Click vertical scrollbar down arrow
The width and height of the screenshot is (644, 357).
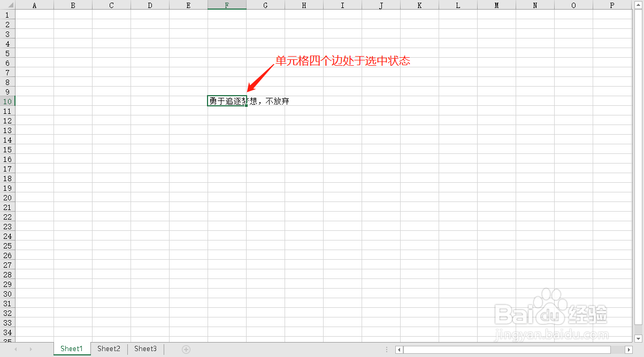coord(638,338)
